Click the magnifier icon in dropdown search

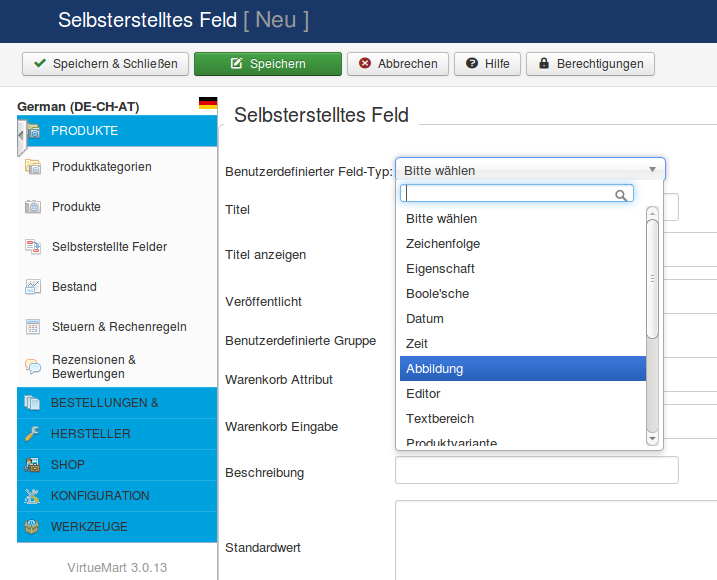coord(621,195)
